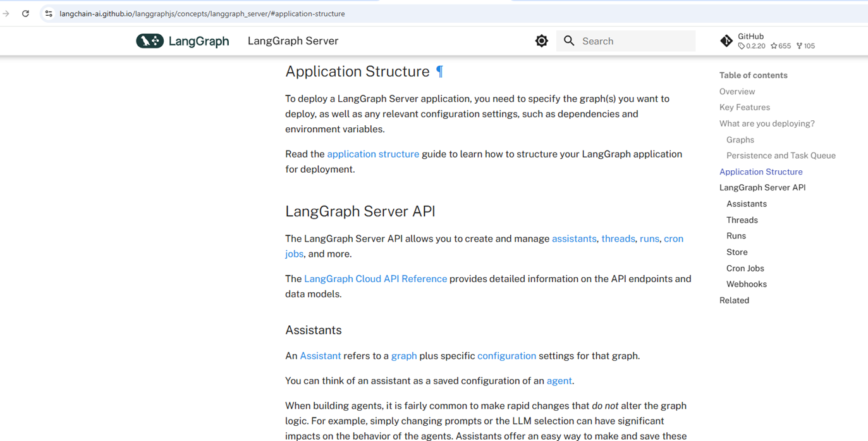The width and height of the screenshot is (868, 441).
Task: Click the LangGraph logo icon
Action: [x=150, y=41]
